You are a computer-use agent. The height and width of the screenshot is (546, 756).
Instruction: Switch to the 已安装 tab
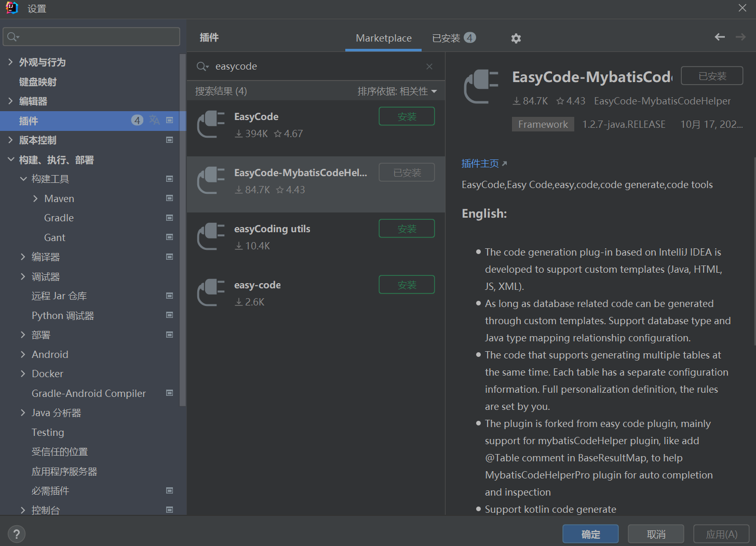pyautogui.click(x=454, y=38)
